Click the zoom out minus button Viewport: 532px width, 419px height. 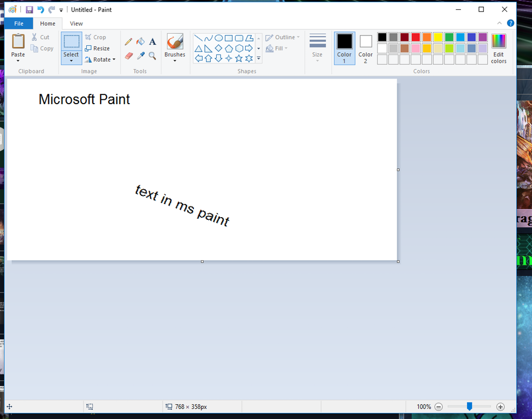point(439,407)
